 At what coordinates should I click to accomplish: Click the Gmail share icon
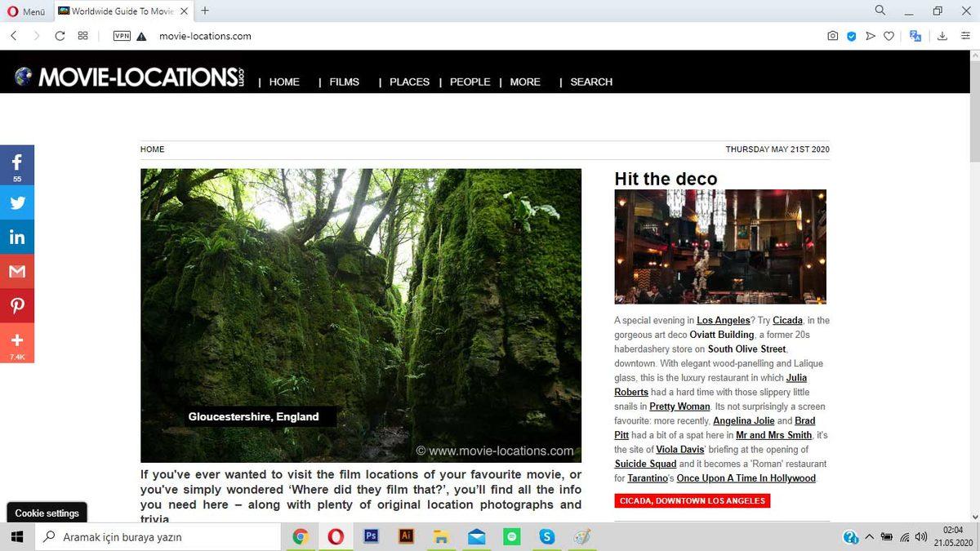pos(17,272)
